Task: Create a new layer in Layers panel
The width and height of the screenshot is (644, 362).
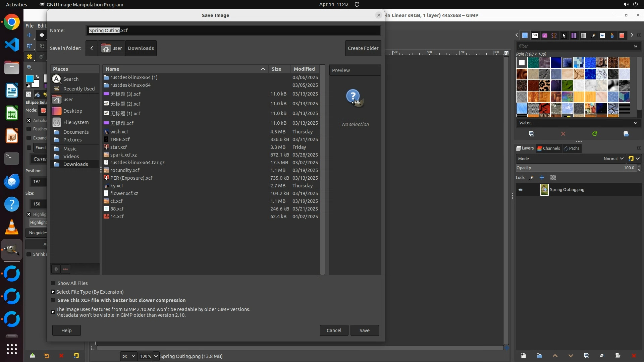Action: click(x=523, y=356)
